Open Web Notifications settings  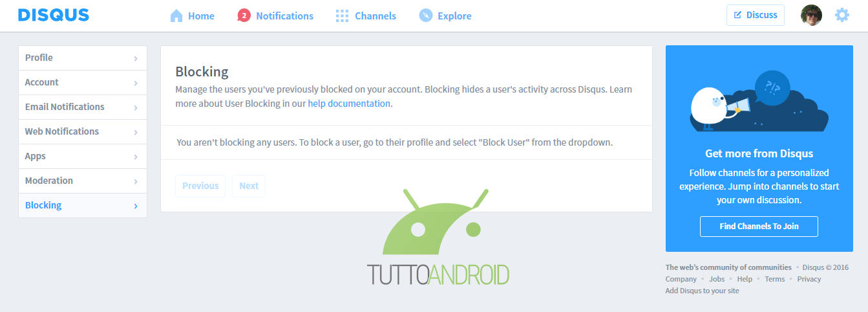[83, 132]
